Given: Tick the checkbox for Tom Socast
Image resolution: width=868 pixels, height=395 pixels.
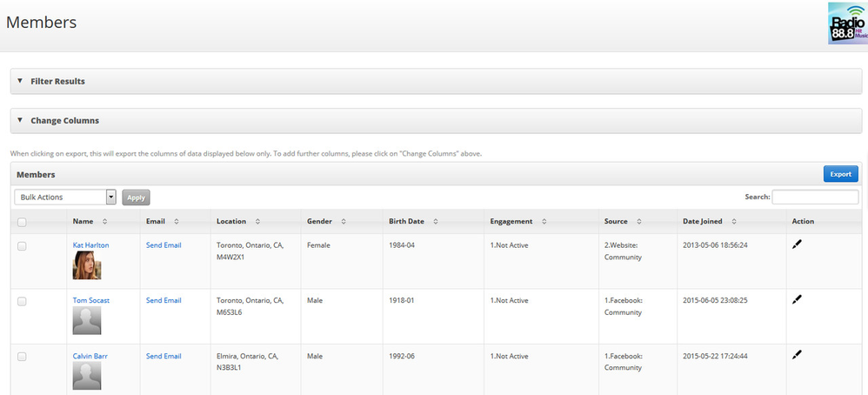Looking at the screenshot, I should pyautogui.click(x=22, y=301).
